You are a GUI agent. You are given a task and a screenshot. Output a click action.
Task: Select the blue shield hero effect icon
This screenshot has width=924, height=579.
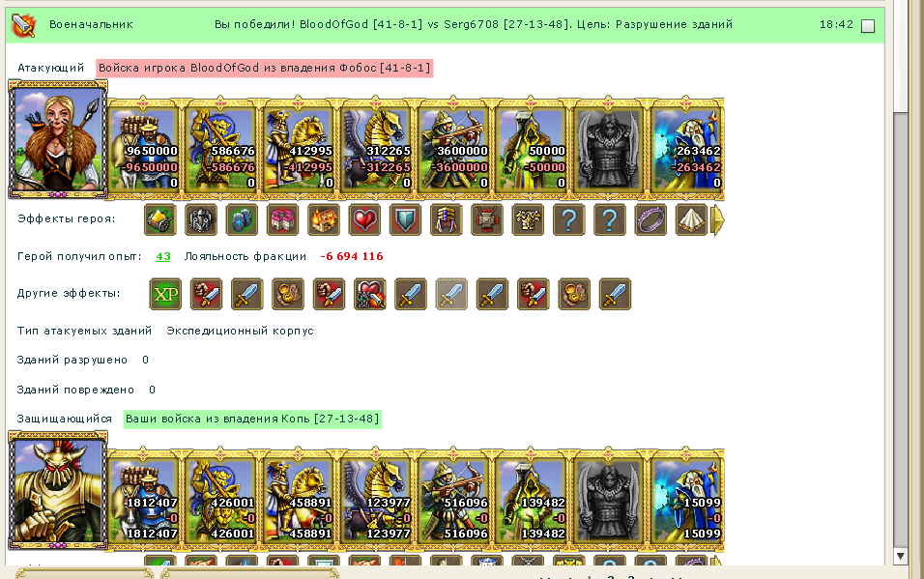(x=405, y=220)
